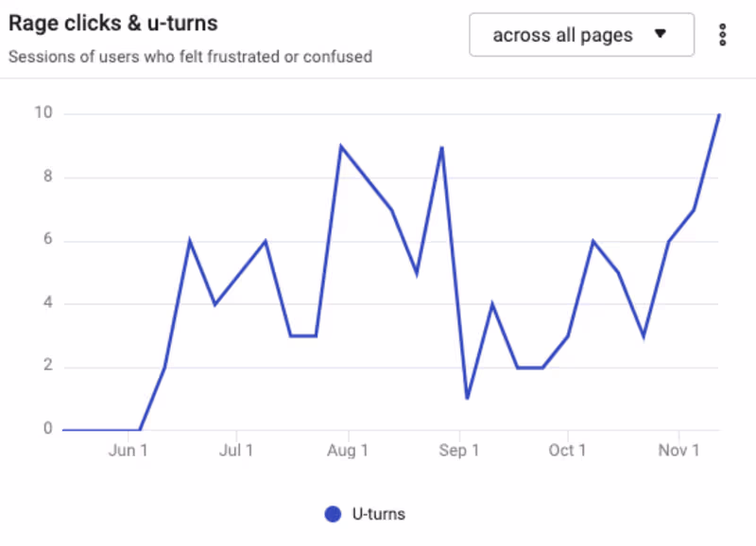Click the dropdown caret arrow beside "across all pages"
Image resolution: width=756 pixels, height=546 pixels.
coord(661,34)
